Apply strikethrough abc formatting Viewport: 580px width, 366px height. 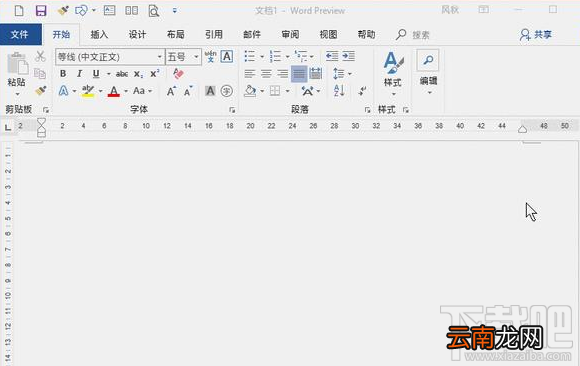point(122,74)
